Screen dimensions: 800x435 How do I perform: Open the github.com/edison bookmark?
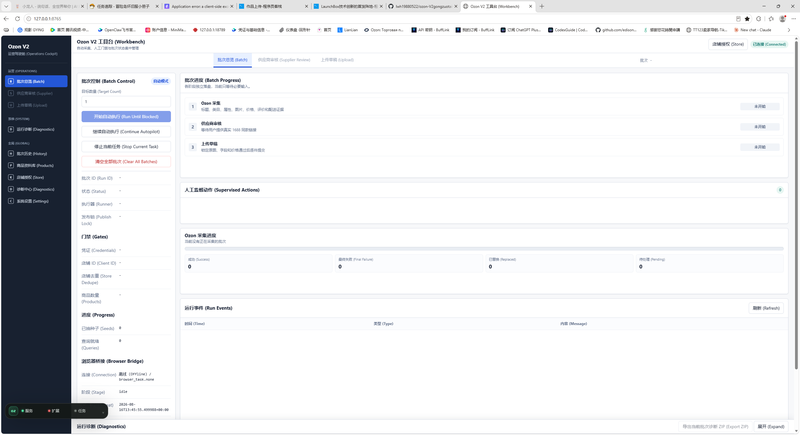616,30
